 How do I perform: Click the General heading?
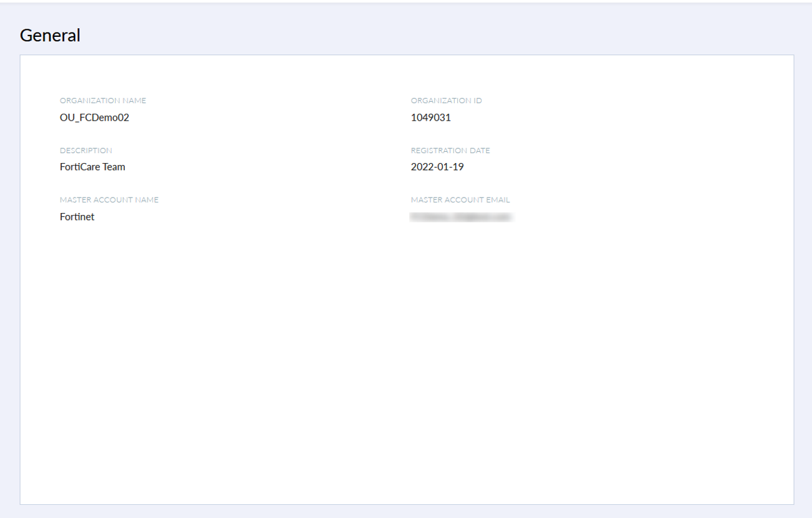click(49, 35)
